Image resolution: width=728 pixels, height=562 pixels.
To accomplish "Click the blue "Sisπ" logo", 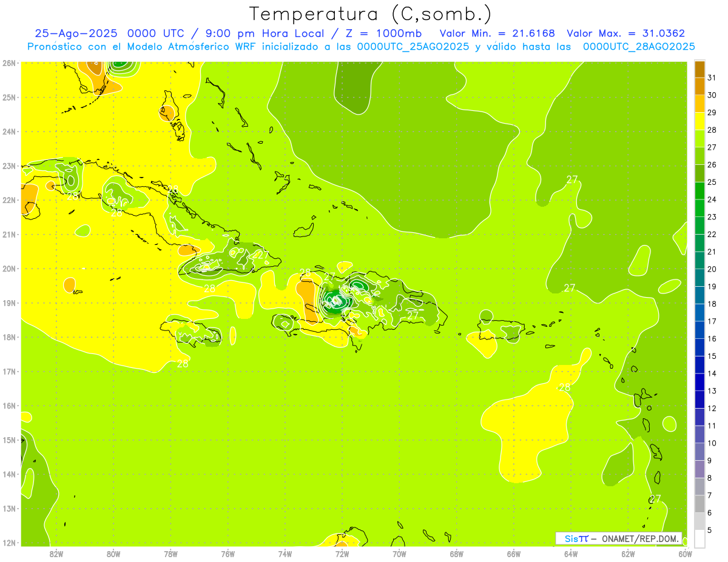I will click(576, 538).
